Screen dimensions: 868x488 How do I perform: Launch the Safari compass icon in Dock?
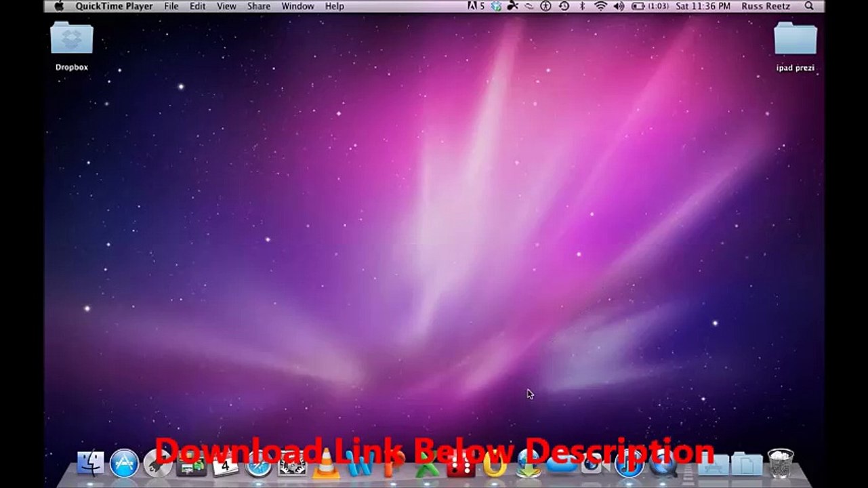(258, 465)
